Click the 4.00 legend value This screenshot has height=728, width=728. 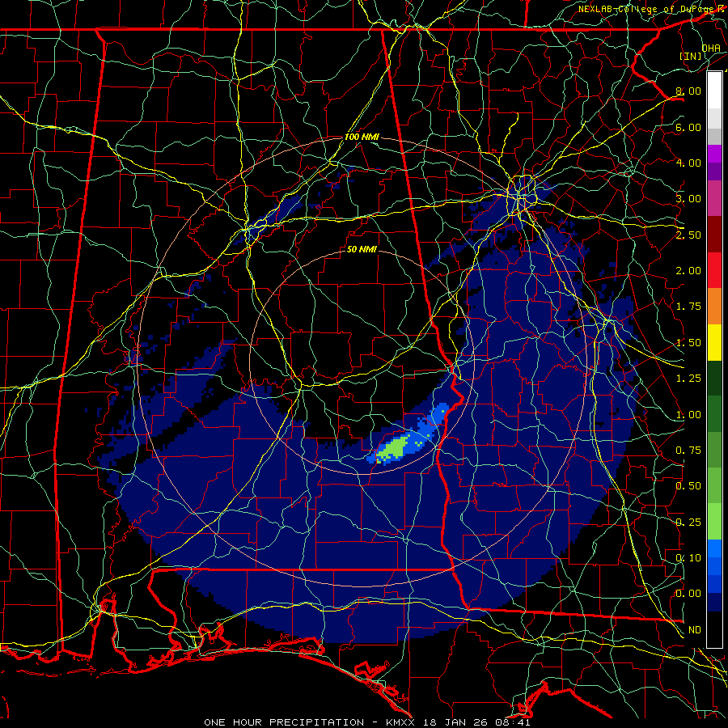pyautogui.click(x=688, y=163)
